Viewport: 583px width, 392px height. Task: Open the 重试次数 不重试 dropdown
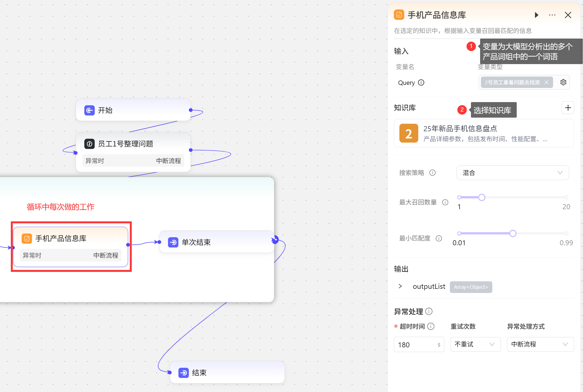pyautogui.click(x=475, y=344)
